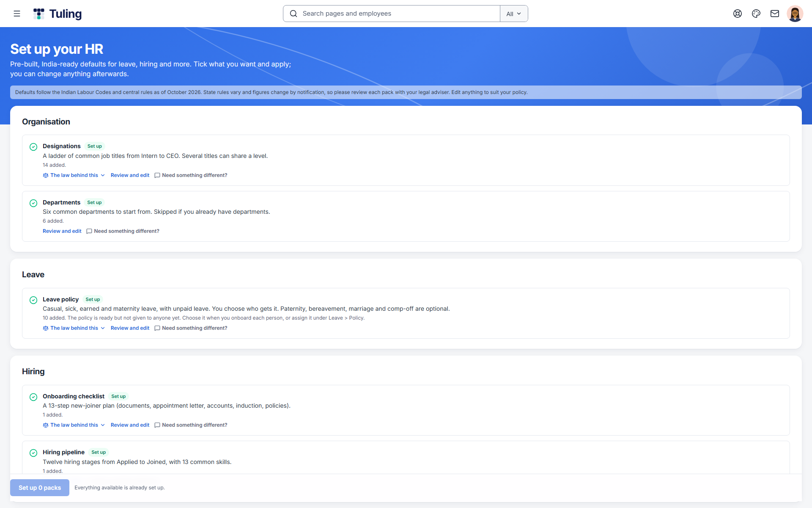Click comment icon in Departments row
812x508 pixels.
pos(89,231)
